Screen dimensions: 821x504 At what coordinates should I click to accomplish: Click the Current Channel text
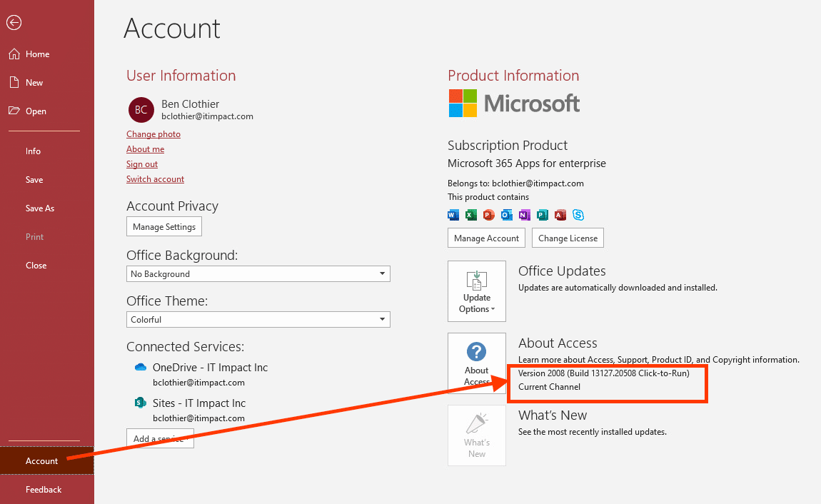coord(549,387)
